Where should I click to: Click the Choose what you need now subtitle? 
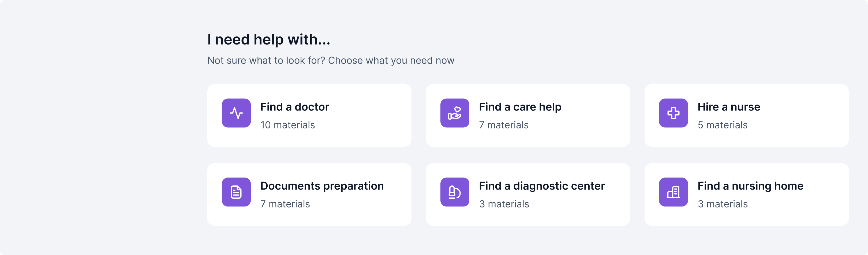coord(331,60)
